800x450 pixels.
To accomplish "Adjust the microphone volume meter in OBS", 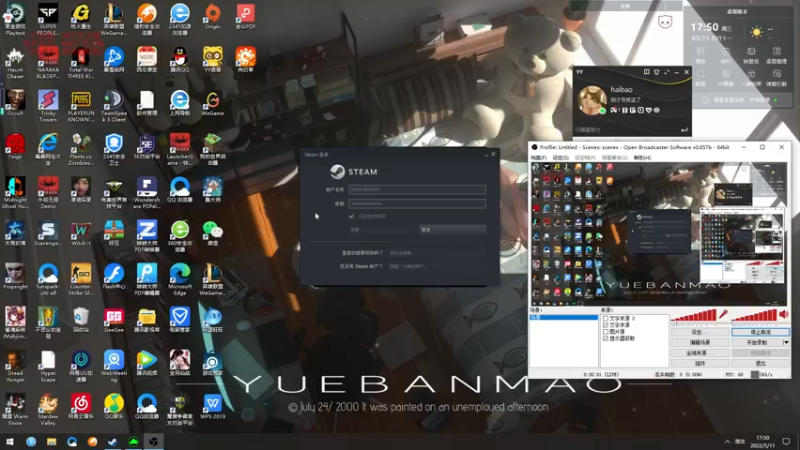I will pos(694,317).
